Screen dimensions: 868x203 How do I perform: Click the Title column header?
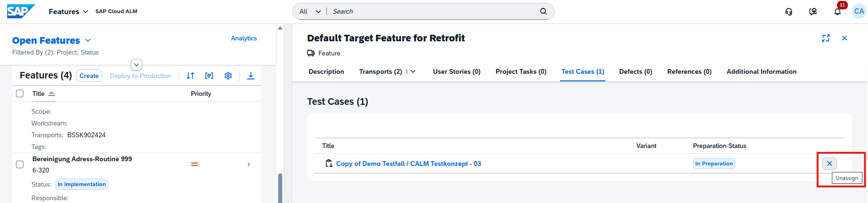38,94
